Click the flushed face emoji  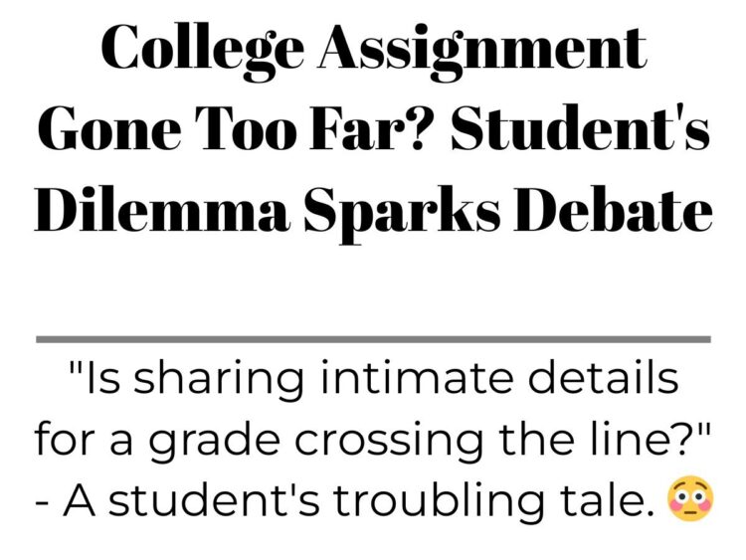691,499
